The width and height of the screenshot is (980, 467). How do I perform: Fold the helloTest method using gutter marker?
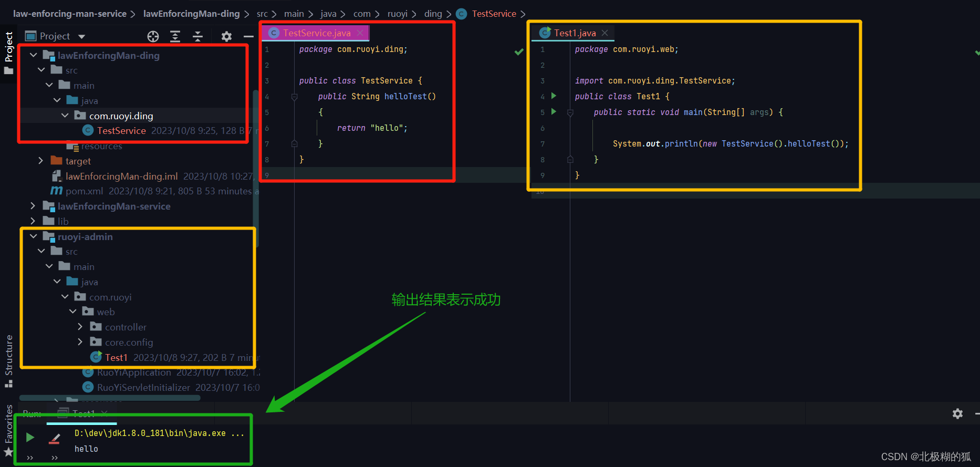[x=294, y=97]
